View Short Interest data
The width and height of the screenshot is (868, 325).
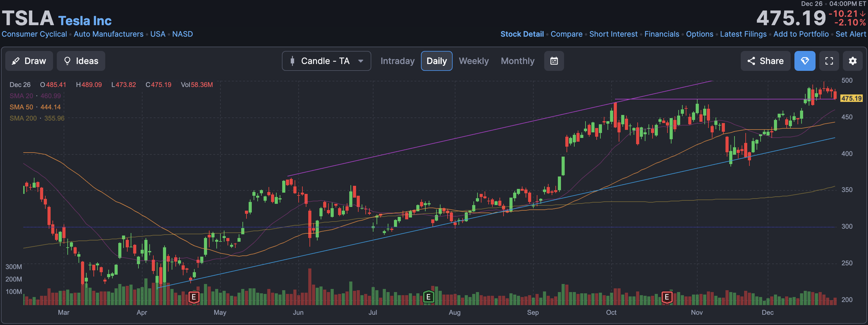[x=613, y=34]
